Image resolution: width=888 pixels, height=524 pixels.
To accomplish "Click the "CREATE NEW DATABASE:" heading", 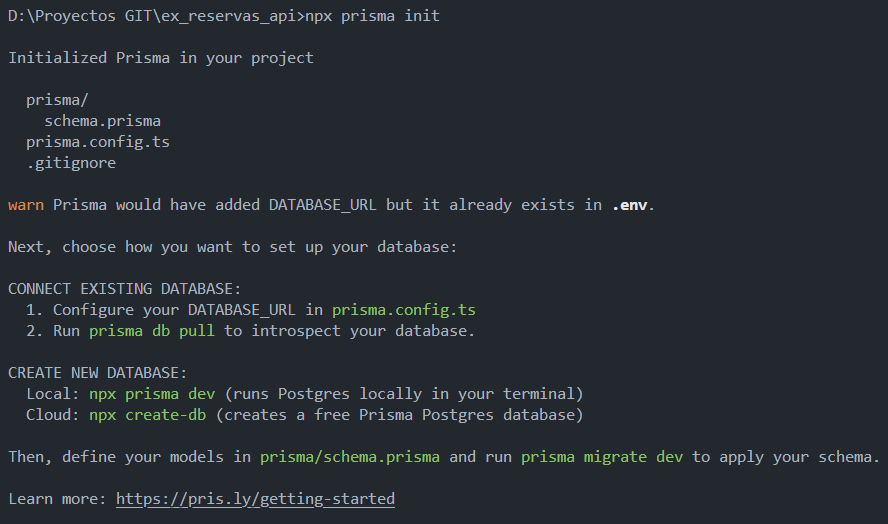I will point(97,373).
